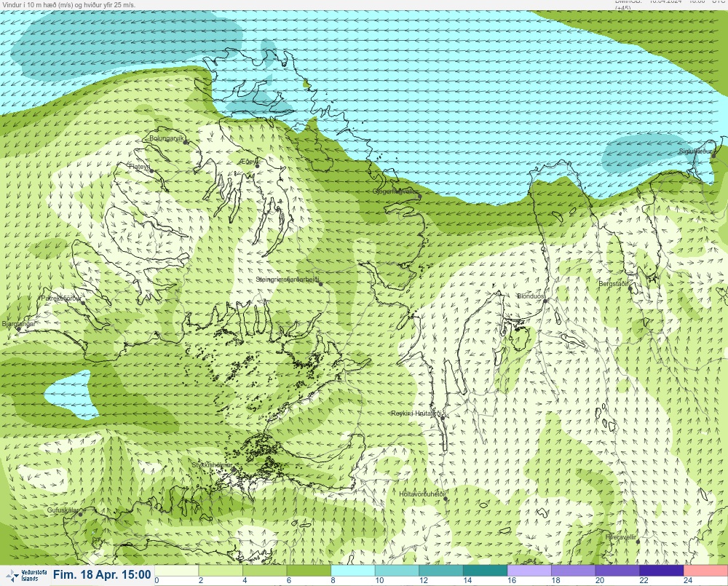728x586 pixels.
Task: Click the Gjögurflugvöllur station label
Action: tap(395, 191)
